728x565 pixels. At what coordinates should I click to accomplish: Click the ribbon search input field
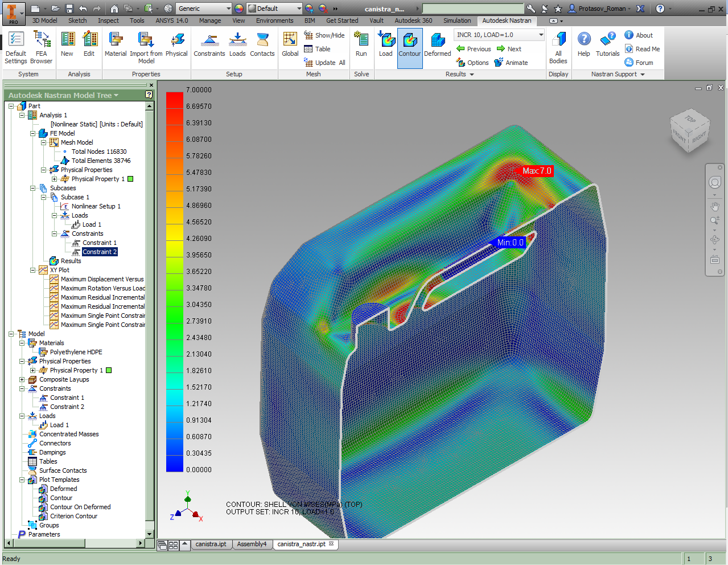coord(472,9)
